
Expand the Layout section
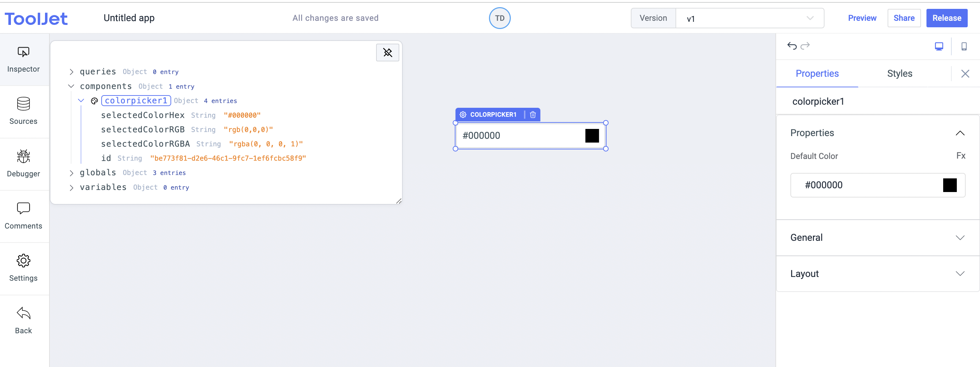(877, 274)
